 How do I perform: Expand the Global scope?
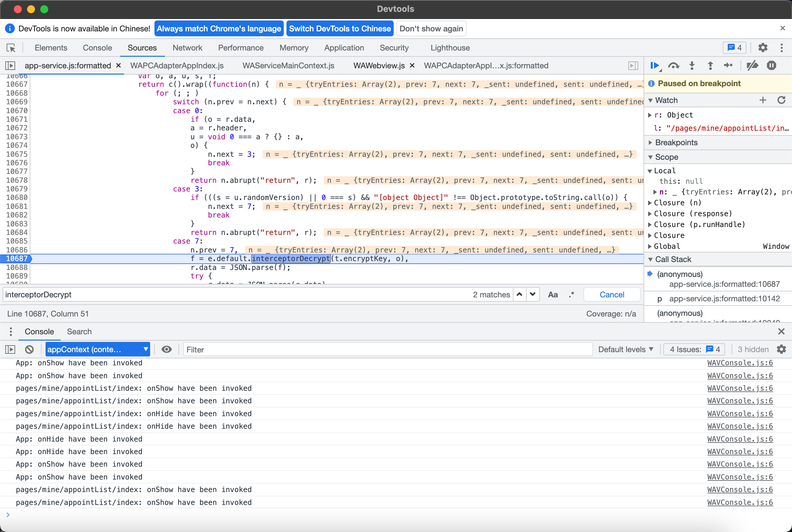click(x=649, y=246)
